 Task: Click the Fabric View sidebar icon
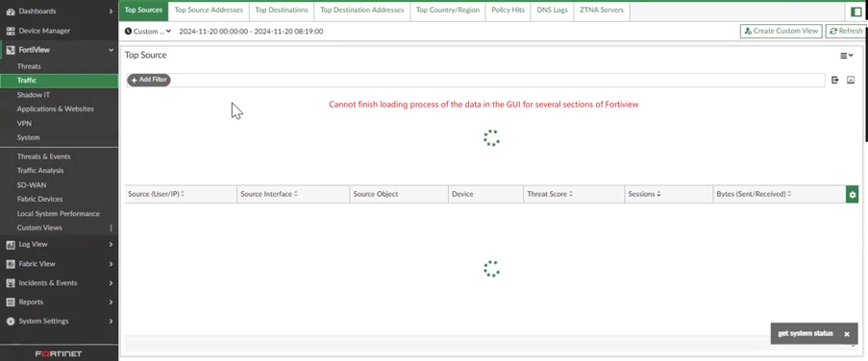point(10,264)
